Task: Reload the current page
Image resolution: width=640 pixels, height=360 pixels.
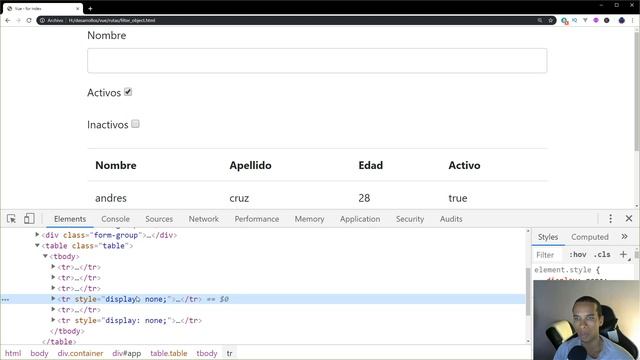Action: click(x=29, y=20)
